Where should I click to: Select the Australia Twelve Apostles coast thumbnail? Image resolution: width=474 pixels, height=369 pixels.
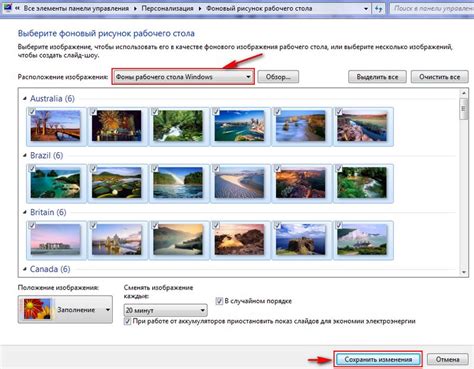coord(301,126)
